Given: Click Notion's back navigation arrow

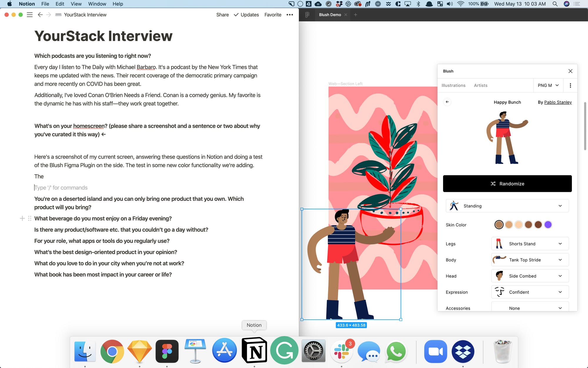Looking at the screenshot, I should point(40,15).
